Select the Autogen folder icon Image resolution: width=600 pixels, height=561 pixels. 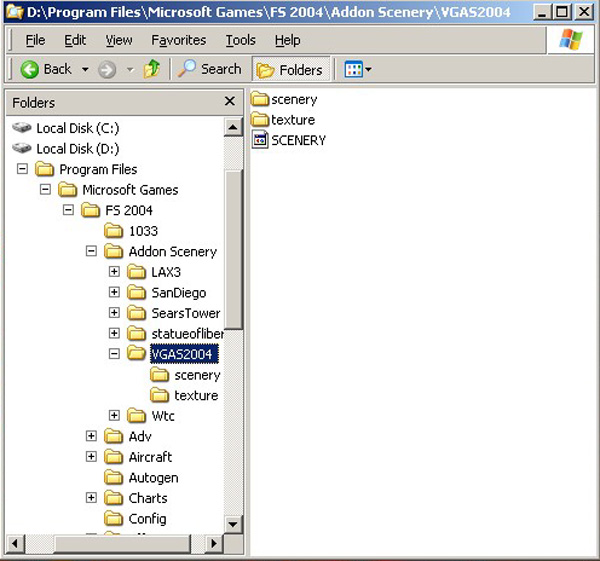point(114,478)
